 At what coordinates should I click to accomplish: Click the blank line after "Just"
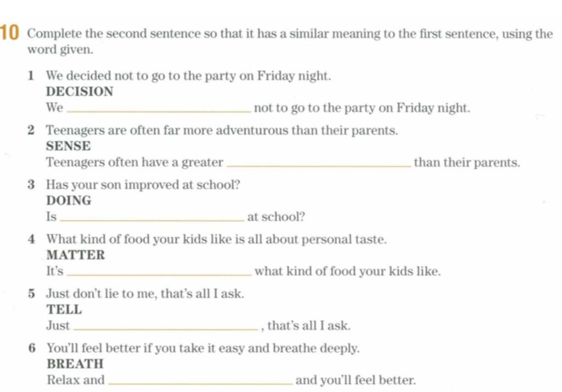(x=166, y=329)
